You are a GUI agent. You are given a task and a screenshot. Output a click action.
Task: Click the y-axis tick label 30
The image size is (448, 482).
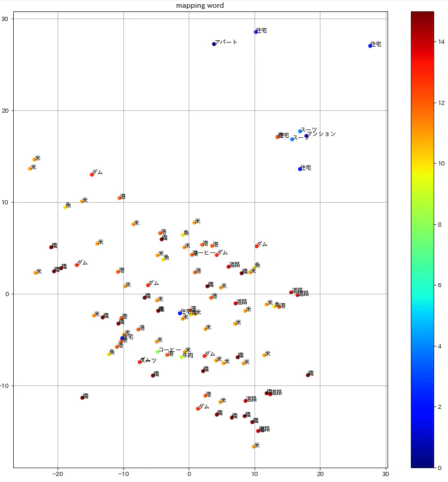(5, 19)
